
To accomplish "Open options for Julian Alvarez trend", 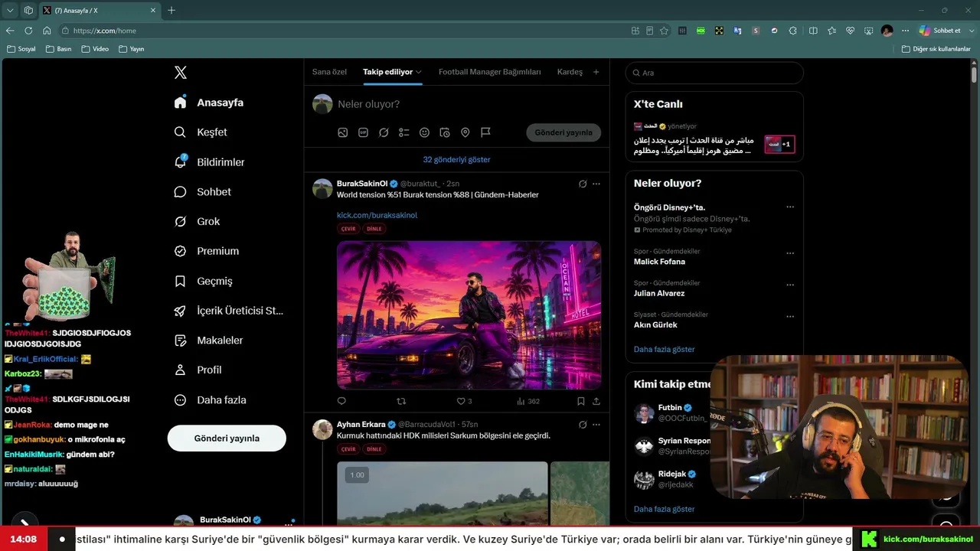I will [790, 285].
